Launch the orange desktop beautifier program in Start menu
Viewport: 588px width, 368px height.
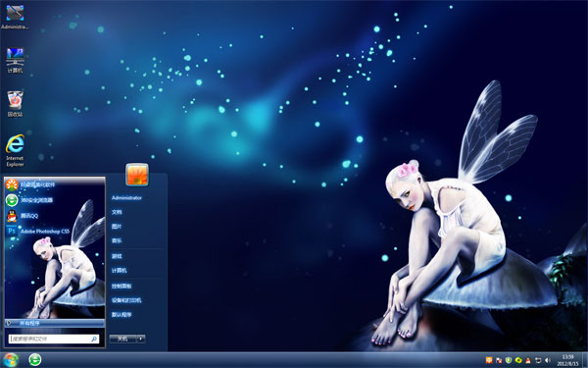(30, 184)
